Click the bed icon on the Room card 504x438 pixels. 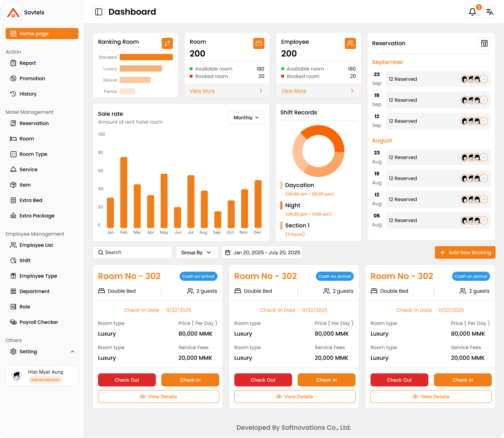(x=259, y=43)
